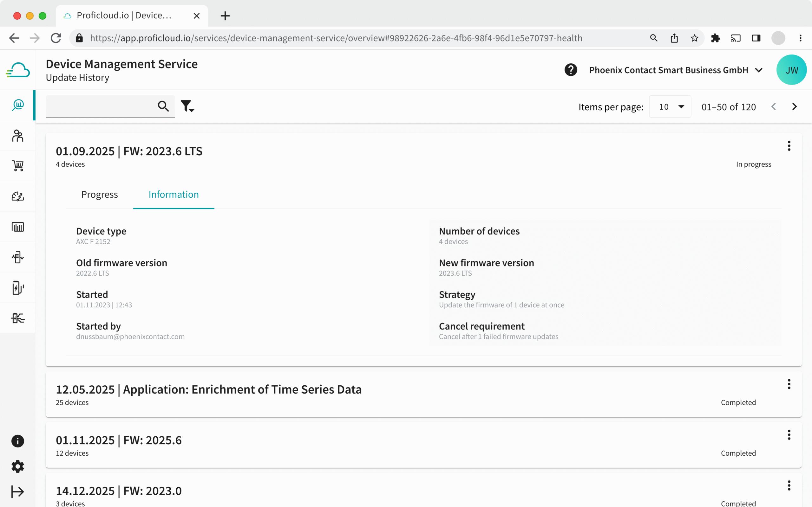Click the search magnifier icon
The image size is (812, 507).
point(163,106)
